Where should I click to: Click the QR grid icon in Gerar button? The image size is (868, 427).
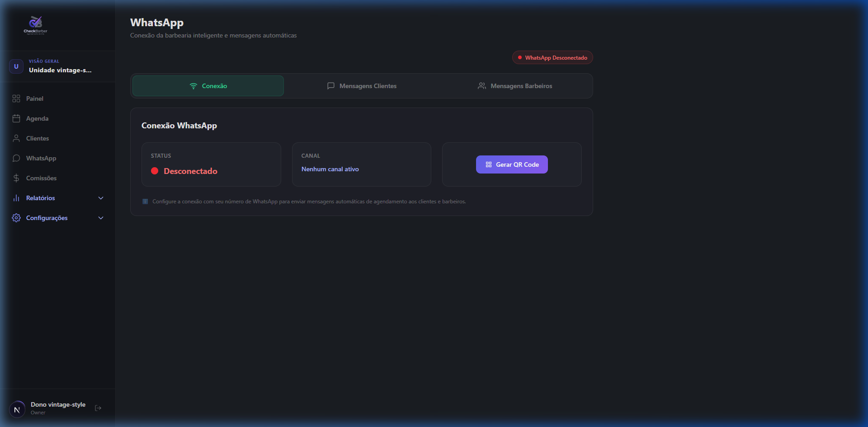(x=489, y=164)
